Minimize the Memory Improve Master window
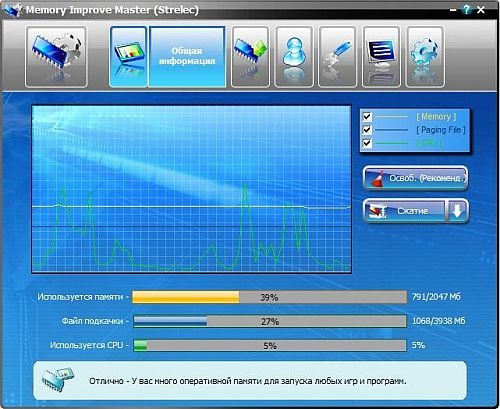 click(x=453, y=10)
